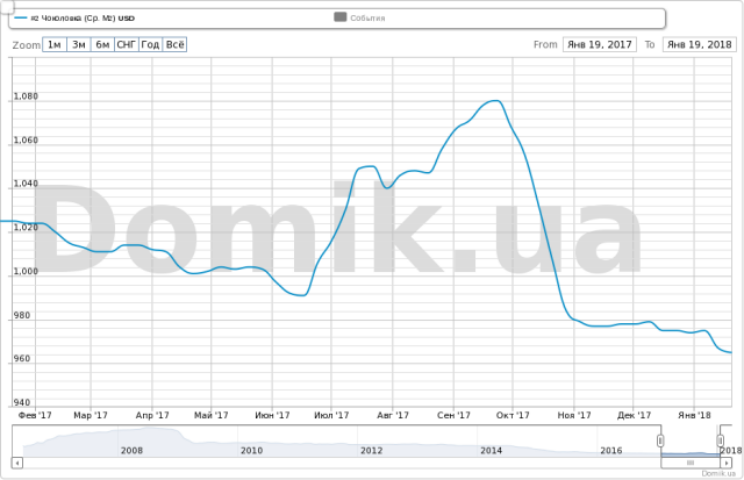Click the 2008 region in the navigator
Image resolution: width=744 pixels, height=480 pixels.
131,450
